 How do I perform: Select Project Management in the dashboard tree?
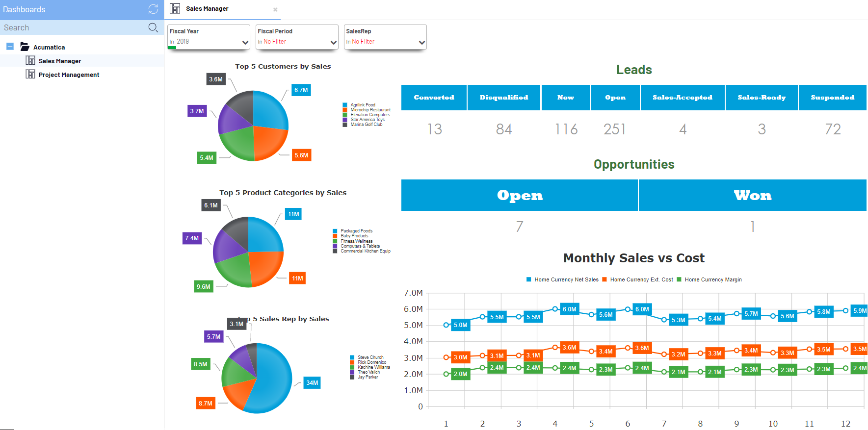click(x=69, y=75)
